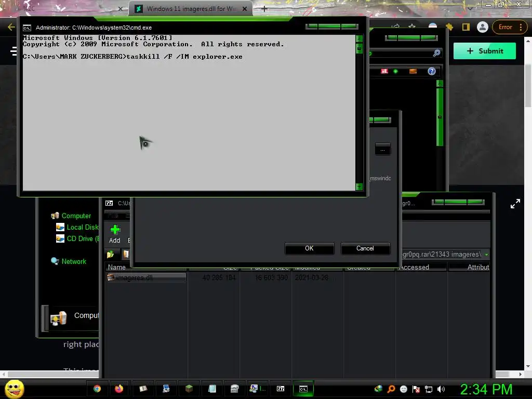Click the cmd scrollbar down arrow
This screenshot has width=532, height=399.
pos(360,187)
